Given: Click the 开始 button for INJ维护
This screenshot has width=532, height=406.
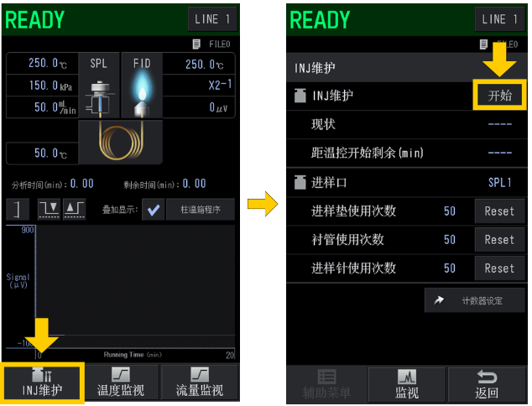Looking at the screenshot, I should pyautogui.click(x=499, y=96).
